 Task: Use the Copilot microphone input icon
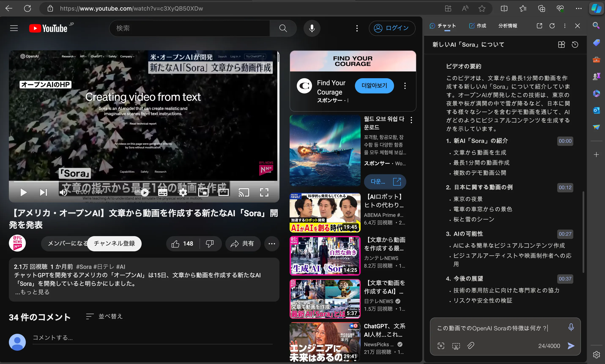571,327
